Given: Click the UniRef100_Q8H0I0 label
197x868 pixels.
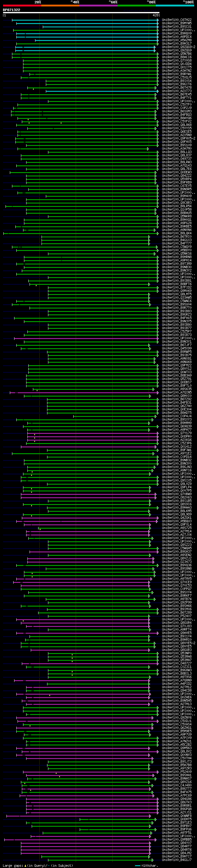Looking at the screenshot, I should point(176,396).
